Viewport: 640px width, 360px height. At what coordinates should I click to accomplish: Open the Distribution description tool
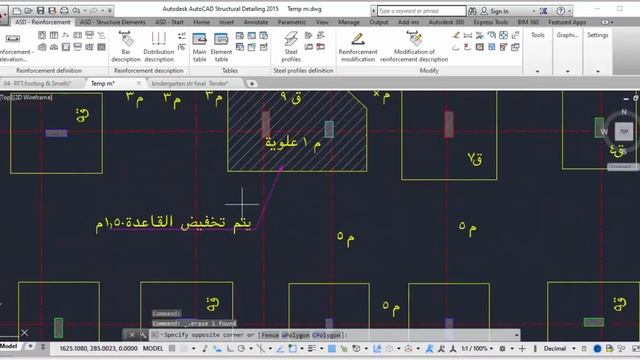point(159,47)
